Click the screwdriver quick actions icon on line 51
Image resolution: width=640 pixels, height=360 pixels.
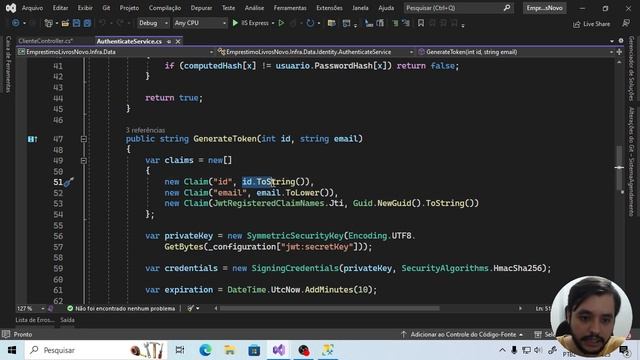[x=68, y=182]
